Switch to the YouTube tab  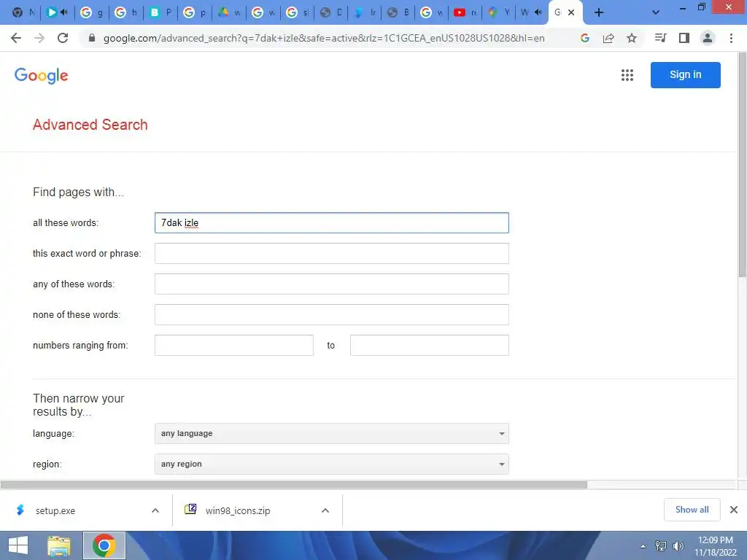tap(465, 12)
